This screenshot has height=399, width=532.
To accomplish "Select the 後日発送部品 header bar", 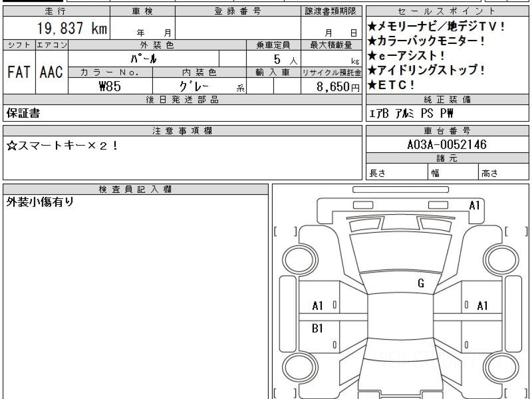I will (x=183, y=100).
